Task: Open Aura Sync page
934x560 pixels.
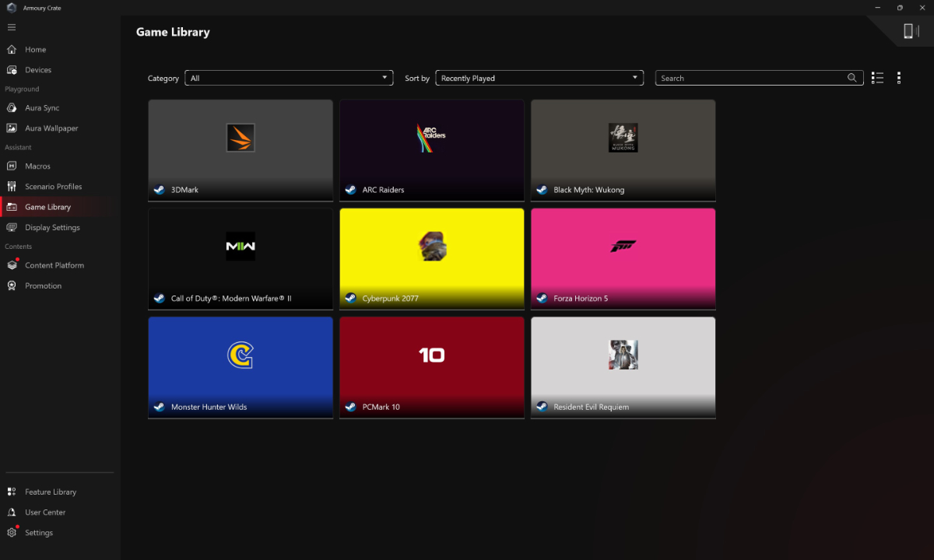Action: click(42, 108)
